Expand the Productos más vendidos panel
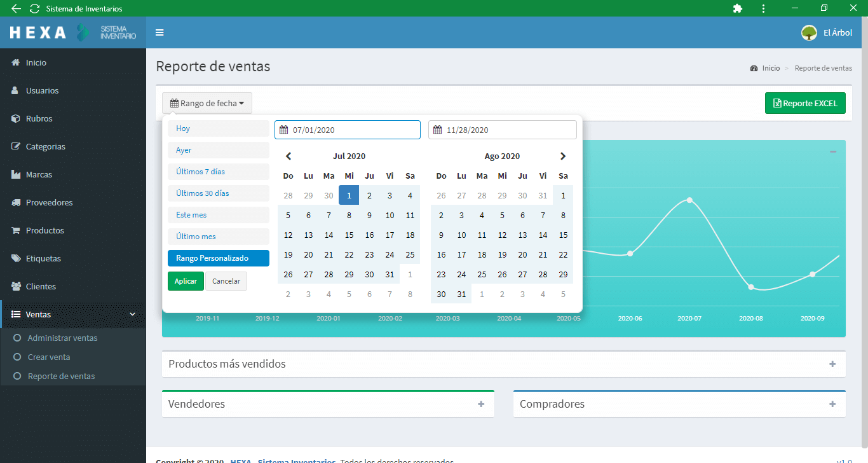This screenshot has width=868, height=463. pyautogui.click(x=832, y=364)
